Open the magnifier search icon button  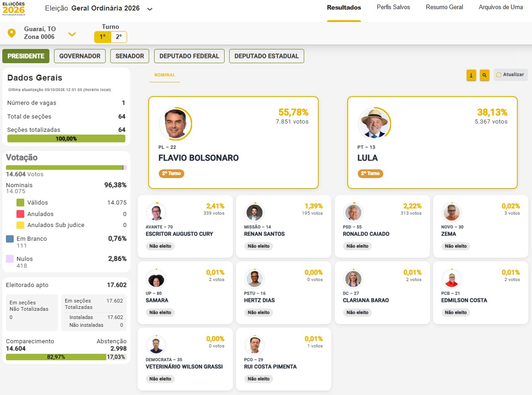tap(484, 76)
